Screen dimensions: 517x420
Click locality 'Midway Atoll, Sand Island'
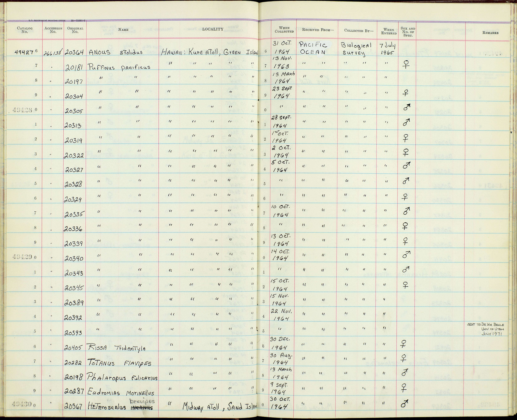(220, 407)
